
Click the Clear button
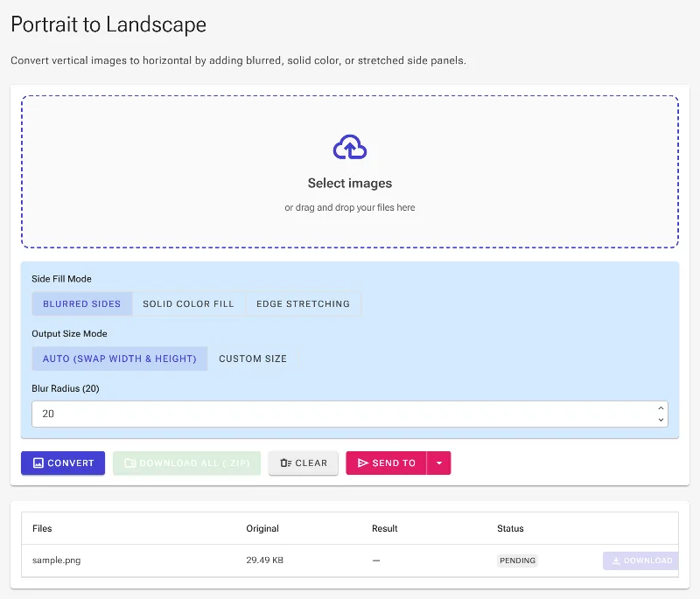pyautogui.click(x=303, y=463)
